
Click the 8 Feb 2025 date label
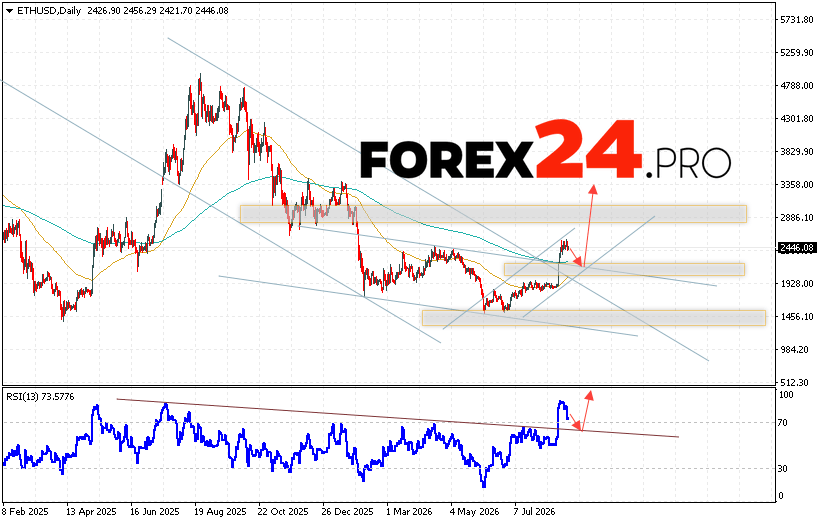tap(26, 511)
